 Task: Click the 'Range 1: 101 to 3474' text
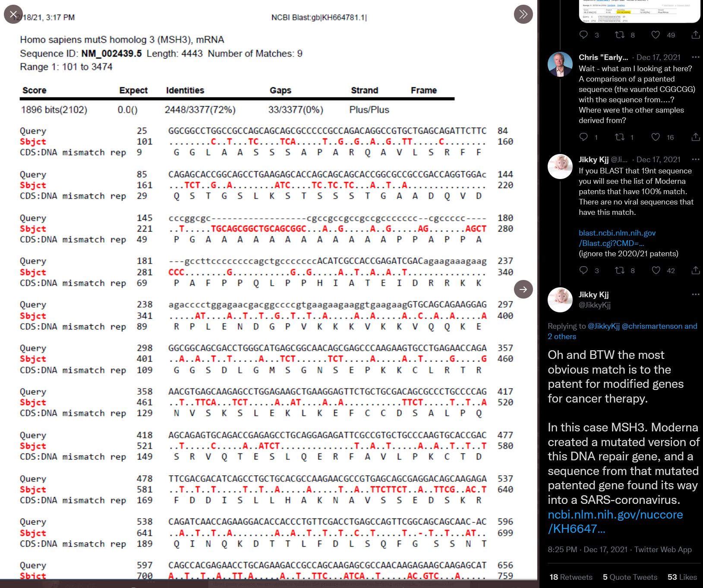click(x=66, y=67)
